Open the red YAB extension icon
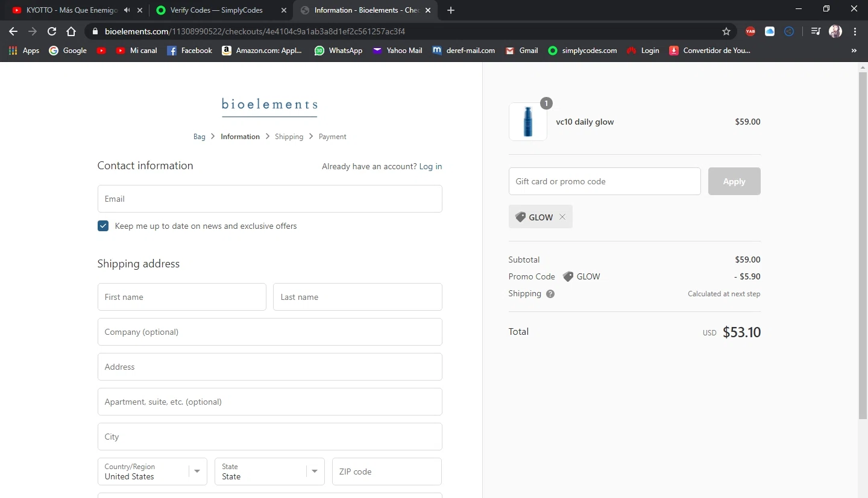The image size is (868, 498). (x=750, y=31)
